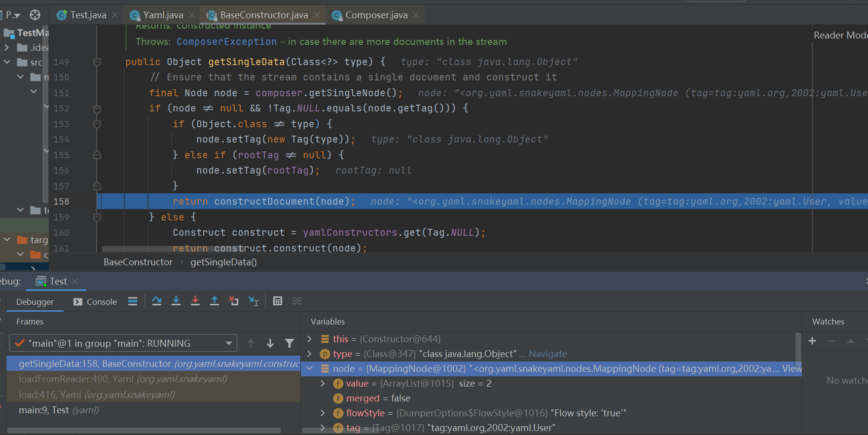Close the Test debug session tab
Screen dimensions: 868x435
75,281
